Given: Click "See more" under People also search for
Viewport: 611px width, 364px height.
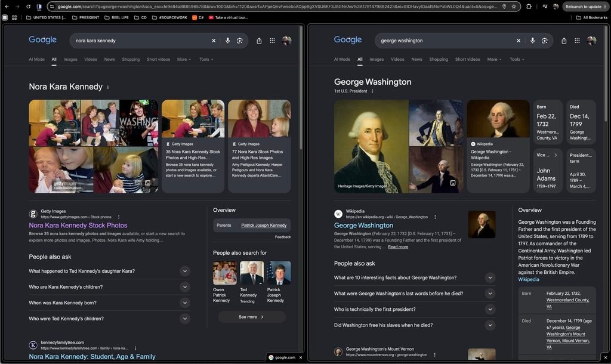Looking at the screenshot, I should tap(251, 317).
